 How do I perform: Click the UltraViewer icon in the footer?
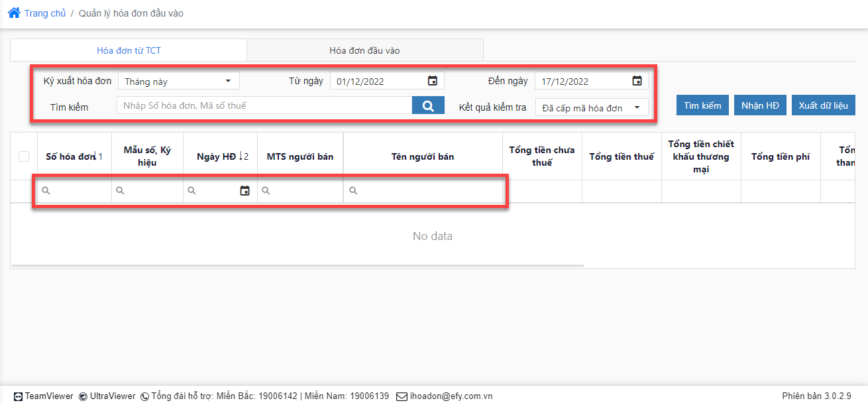(83, 396)
